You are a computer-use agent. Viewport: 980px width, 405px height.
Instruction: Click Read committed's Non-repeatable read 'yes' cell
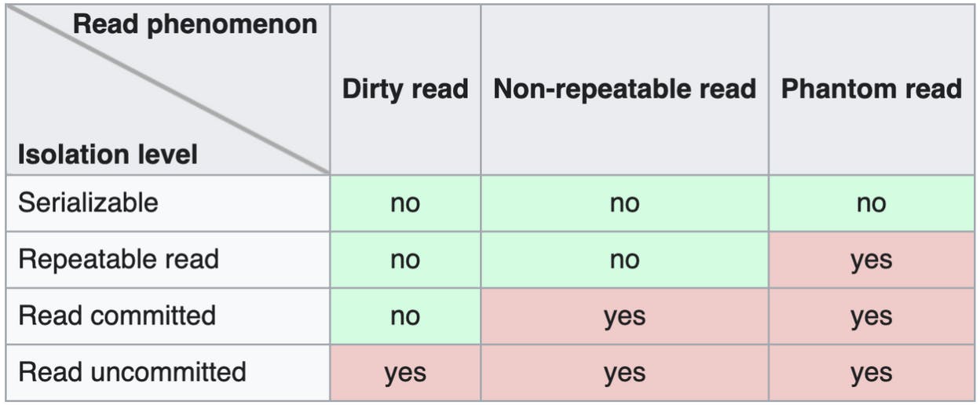624,316
